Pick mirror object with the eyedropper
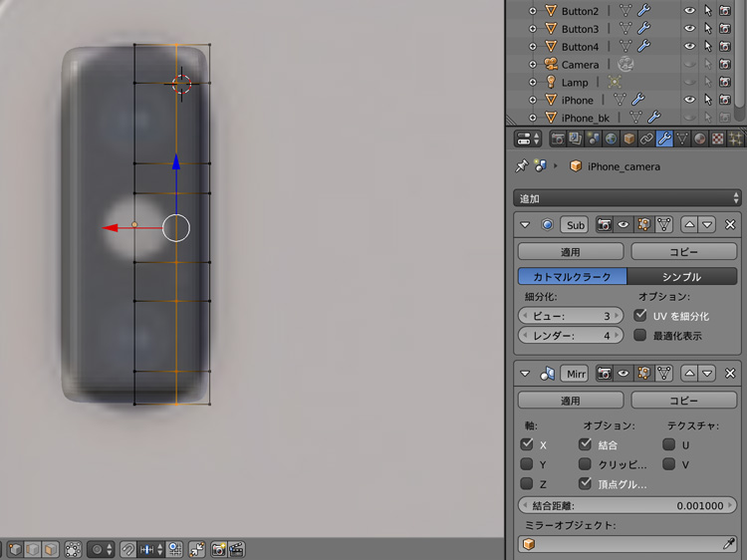The height and width of the screenshot is (560, 747). tap(729, 544)
